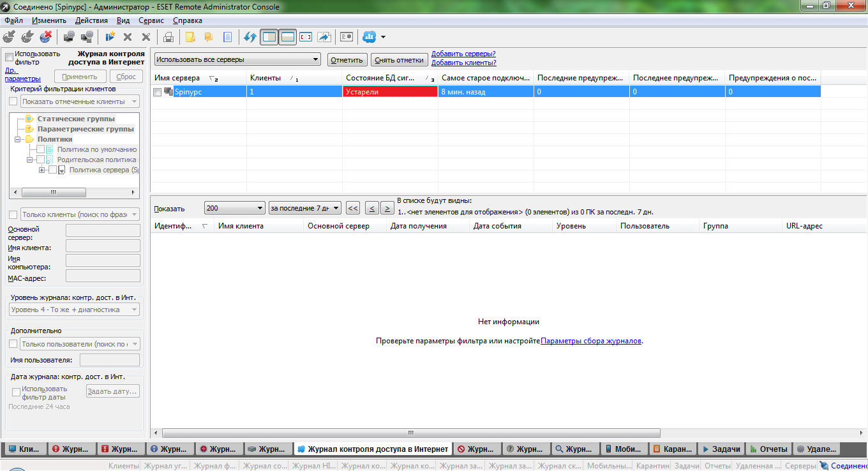Click the Имя пользователя input field
The image size is (868, 471).
click(x=109, y=361)
